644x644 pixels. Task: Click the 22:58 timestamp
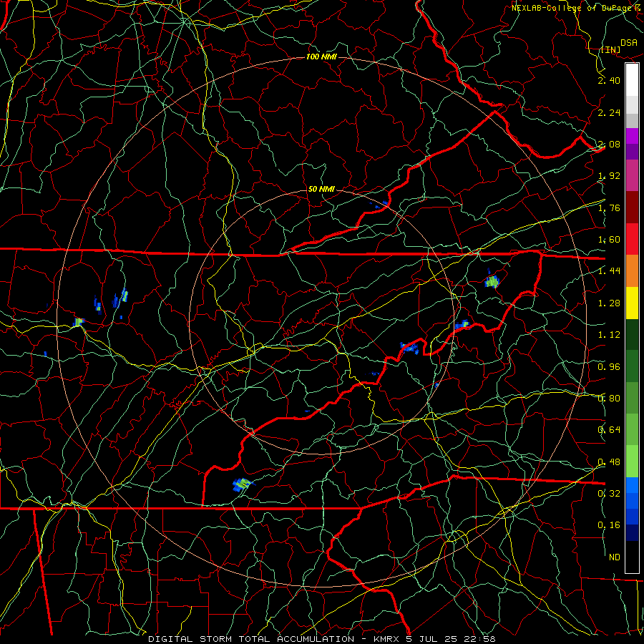click(479, 639)
